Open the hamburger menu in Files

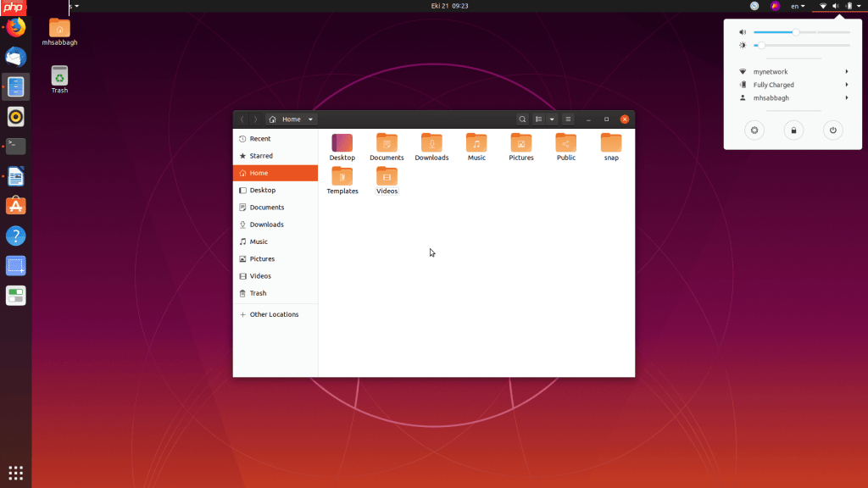click(x=567, y=119)
